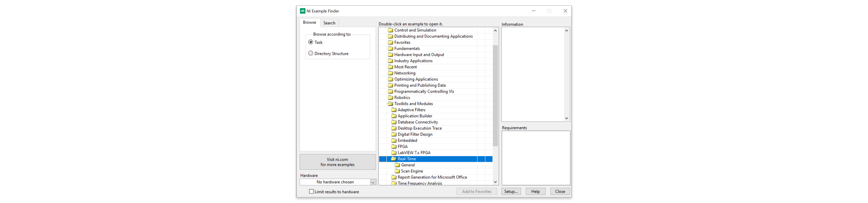Click the Favorites folder icon
This screenshot has height=203, width=868.
(x=391, y=42)
